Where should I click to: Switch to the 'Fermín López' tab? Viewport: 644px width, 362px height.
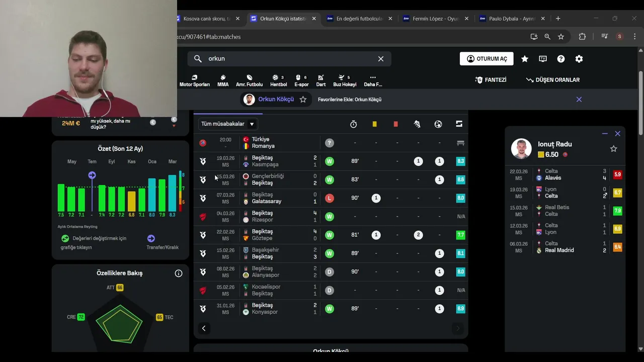436,19
